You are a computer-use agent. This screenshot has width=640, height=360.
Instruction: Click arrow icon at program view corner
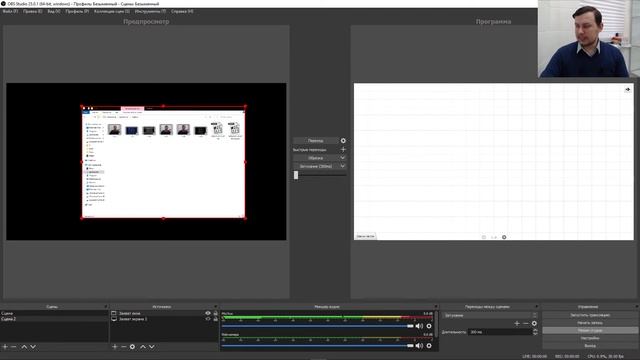pos(627,89)
